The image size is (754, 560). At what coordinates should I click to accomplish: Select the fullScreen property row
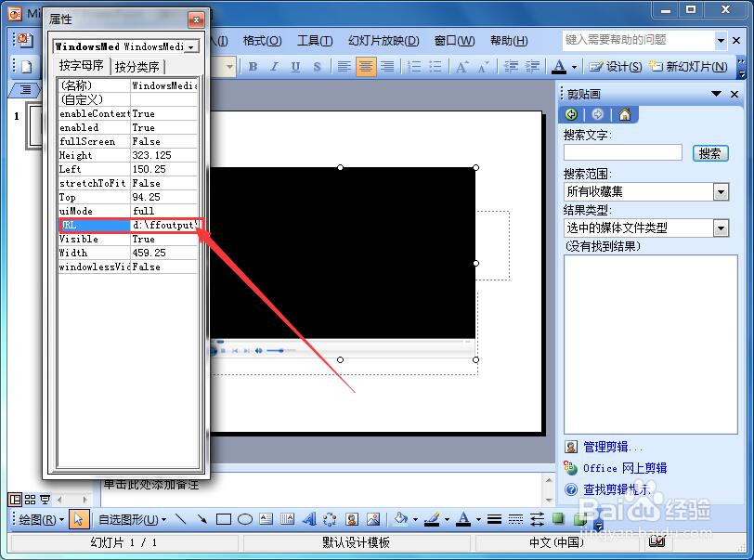point(128,141)
